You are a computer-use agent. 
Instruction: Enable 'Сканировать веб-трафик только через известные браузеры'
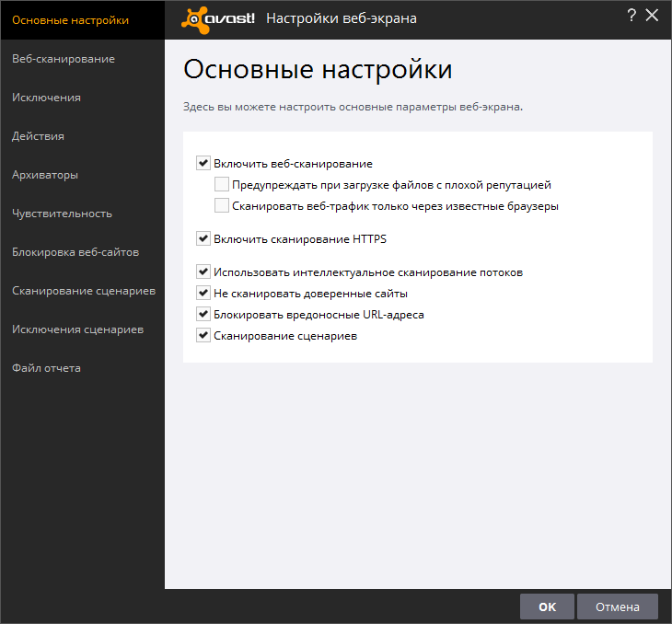click(222, 205)
